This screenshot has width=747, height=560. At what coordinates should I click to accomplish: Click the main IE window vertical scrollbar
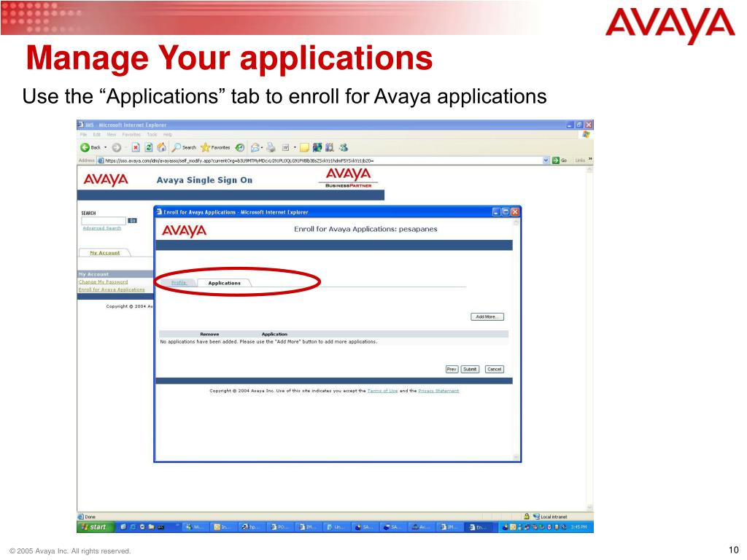pyautogui.click(x=589, y=338)
